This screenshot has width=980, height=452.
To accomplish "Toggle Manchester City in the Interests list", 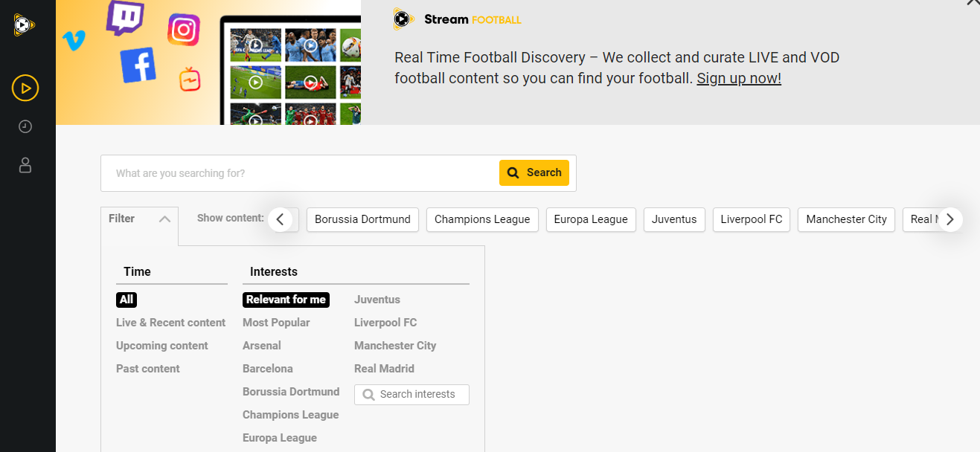I will pyautogui.click(x=395, y=346).
